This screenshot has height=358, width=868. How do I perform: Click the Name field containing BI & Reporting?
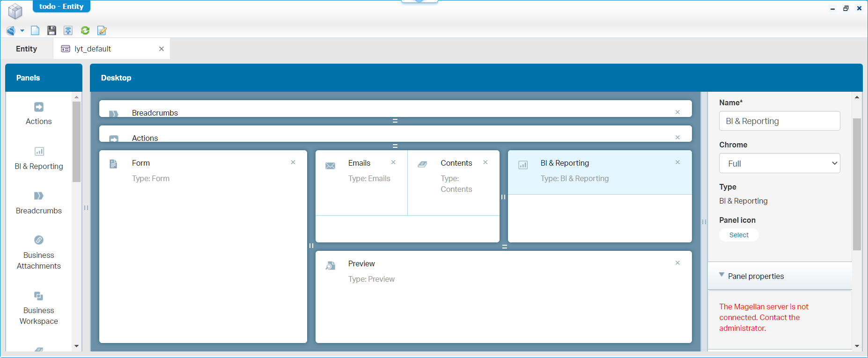tap(779, 121)
